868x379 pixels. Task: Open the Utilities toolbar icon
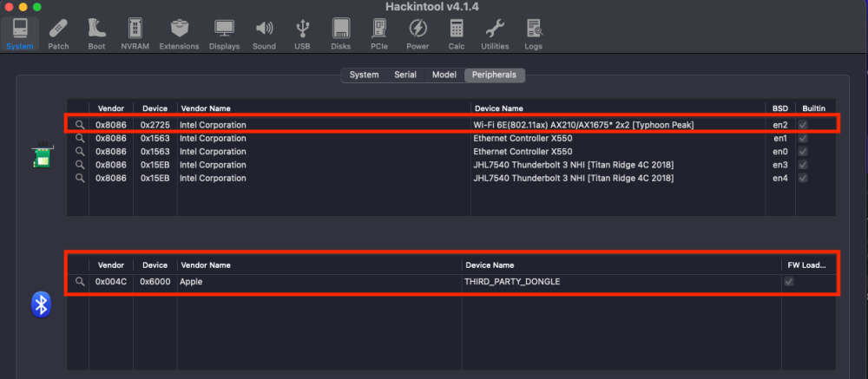[495, 35]
